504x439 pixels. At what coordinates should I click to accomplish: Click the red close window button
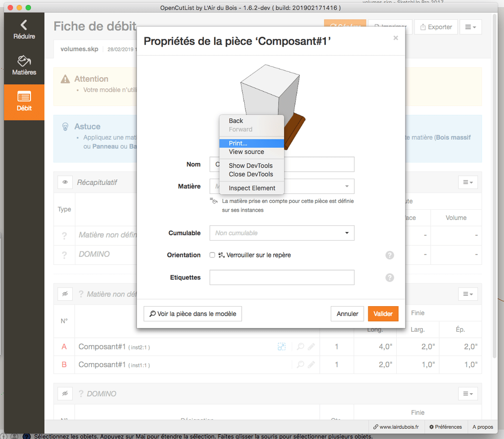tap(10, 7)
